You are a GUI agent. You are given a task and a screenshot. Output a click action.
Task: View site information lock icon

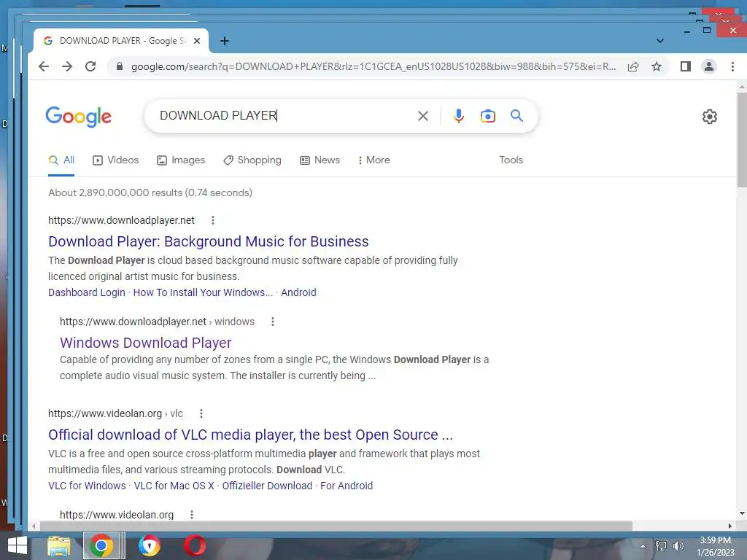(120, 66)
